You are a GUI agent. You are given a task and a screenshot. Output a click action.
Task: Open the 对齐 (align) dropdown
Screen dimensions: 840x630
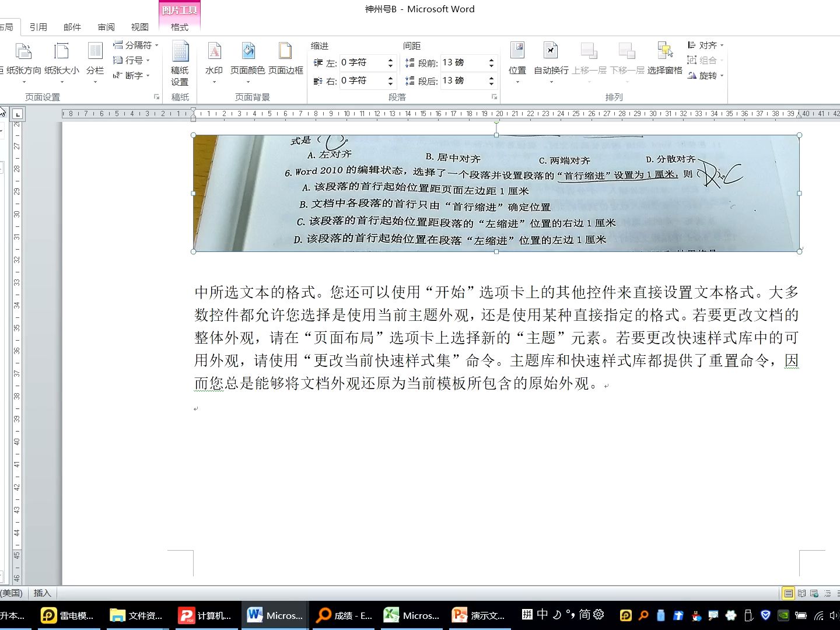(705, 45)
